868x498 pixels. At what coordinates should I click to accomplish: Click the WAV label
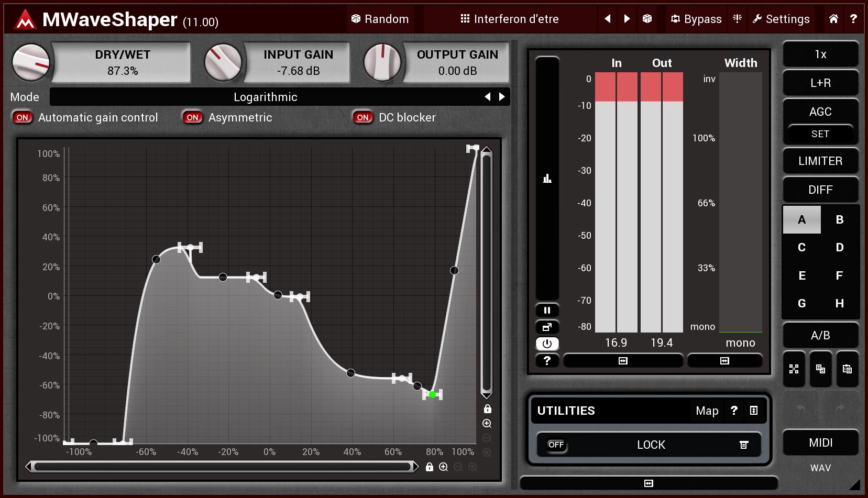point(820,468)
